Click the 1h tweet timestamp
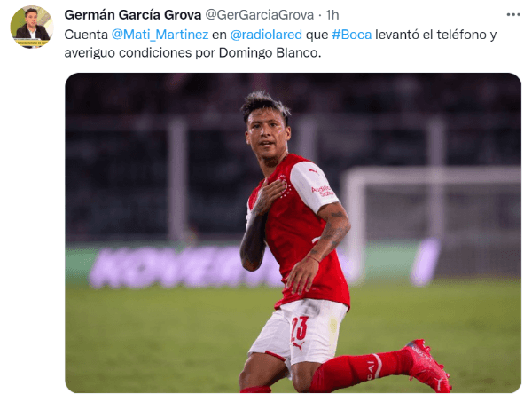The image size is (532, 402). pyautogui.click(x=332, y=14)
